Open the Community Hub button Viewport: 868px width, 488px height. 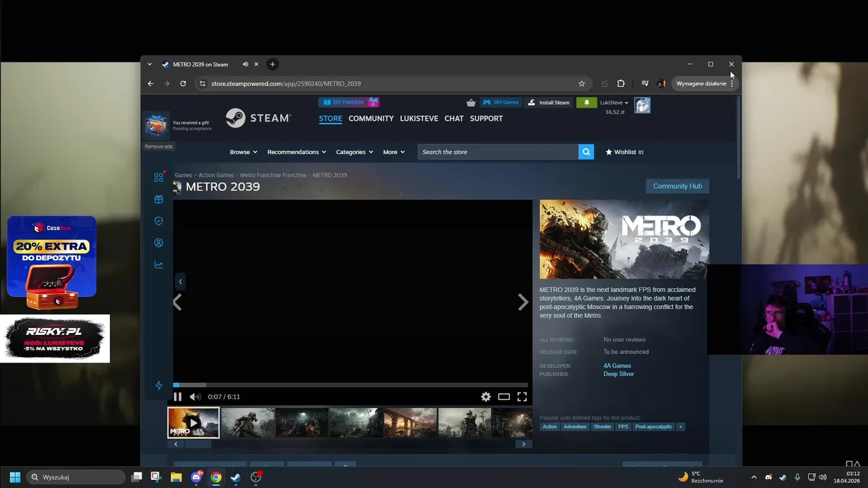click(677, 186)
